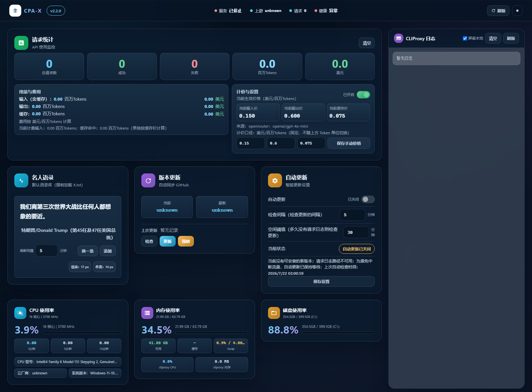Add a quote with 添加 button
532x392 pixels.
[x=108, y=251]
